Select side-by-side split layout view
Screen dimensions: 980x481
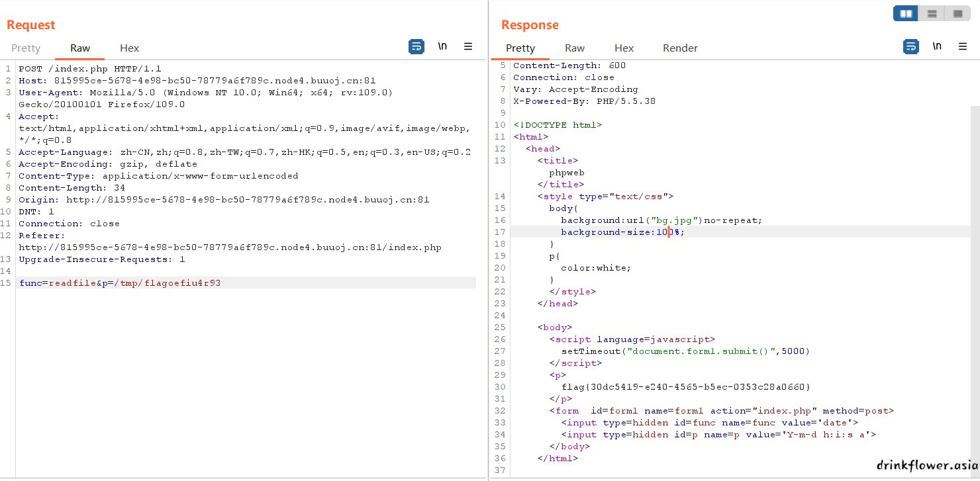point(906,13)
